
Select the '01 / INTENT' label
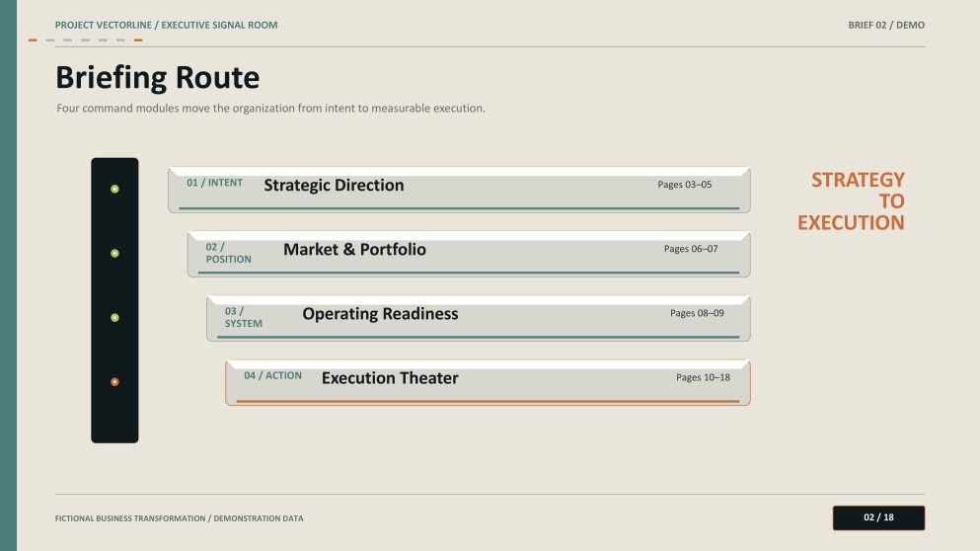pyautogui.click(x=214, y=183)
